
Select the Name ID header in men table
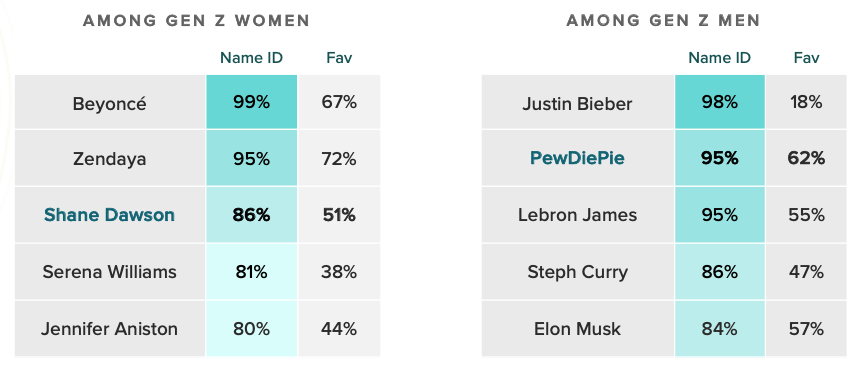720,58
